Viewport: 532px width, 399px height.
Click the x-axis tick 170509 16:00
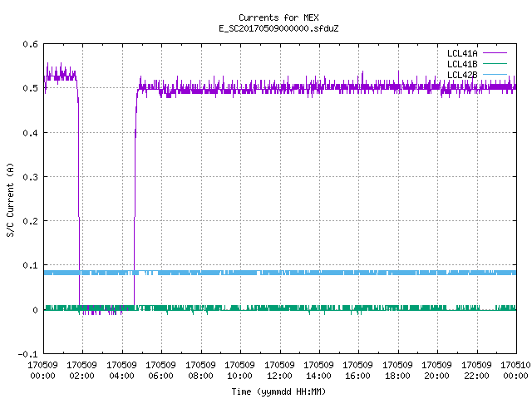[358, 371]
